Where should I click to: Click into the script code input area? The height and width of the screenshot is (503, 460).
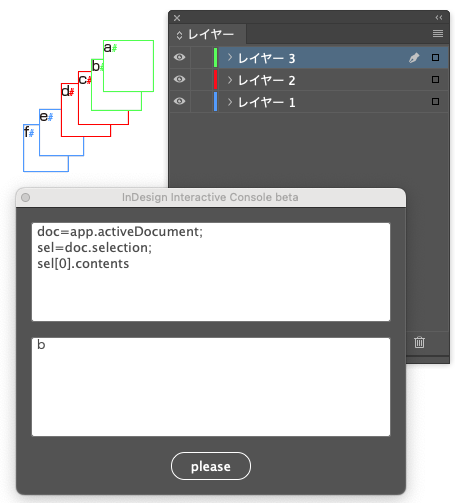coord(211,272)
